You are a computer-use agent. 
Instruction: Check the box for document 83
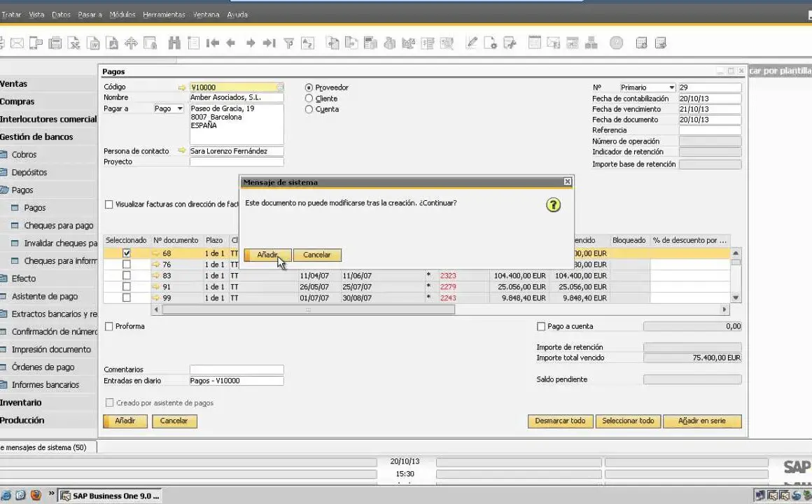click(127, 276)
